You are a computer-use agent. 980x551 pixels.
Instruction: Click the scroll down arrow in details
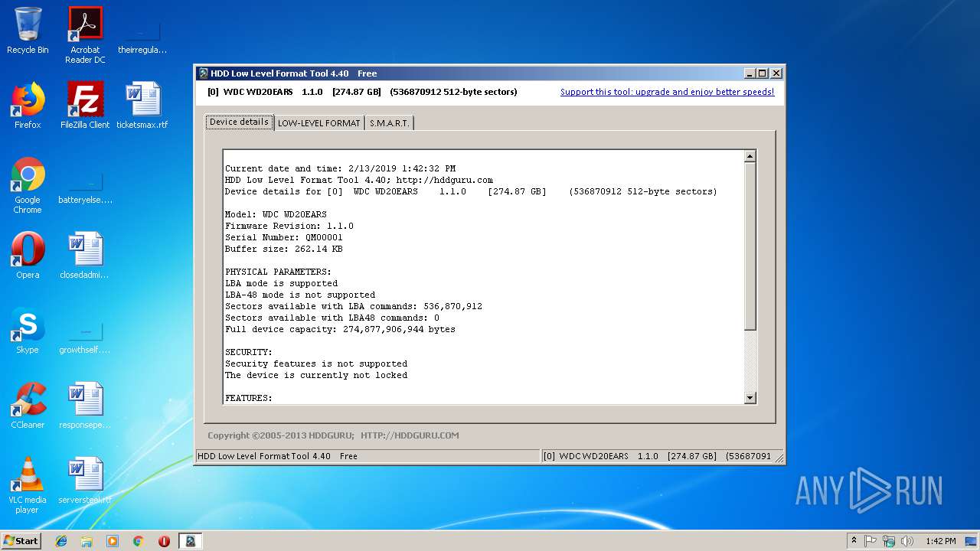750,397
